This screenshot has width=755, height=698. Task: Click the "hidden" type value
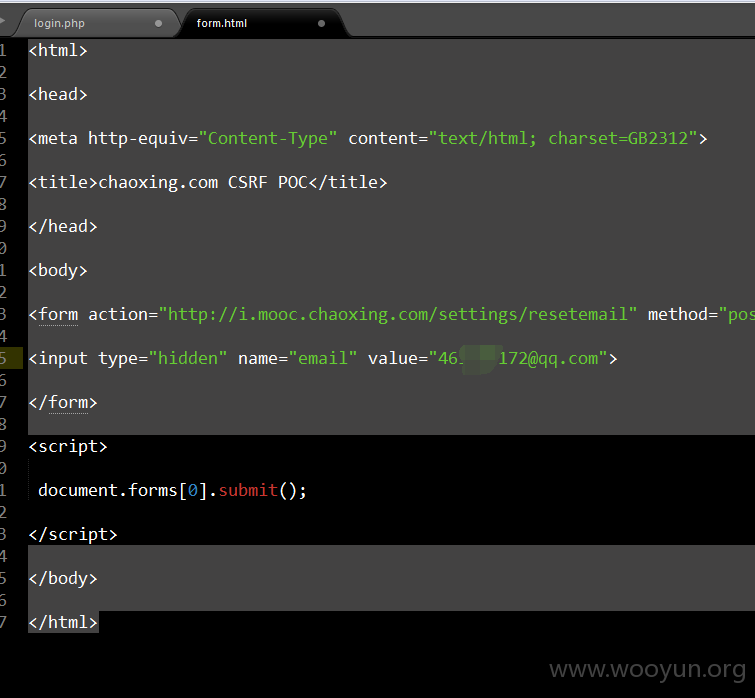188,358
